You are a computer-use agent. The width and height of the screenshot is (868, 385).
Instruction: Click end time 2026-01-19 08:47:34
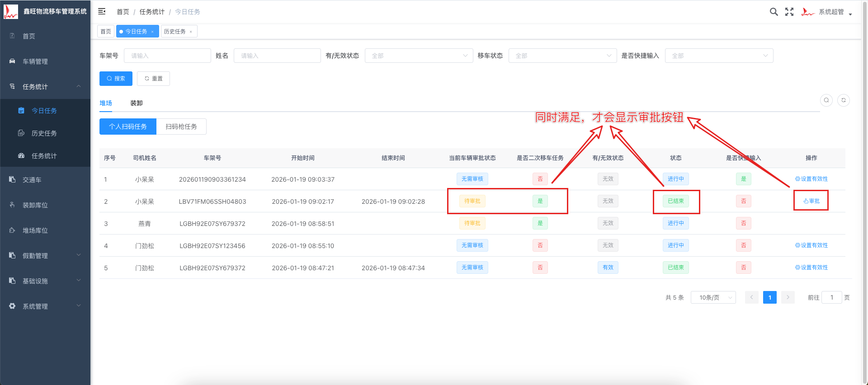(x=393, y=268)
